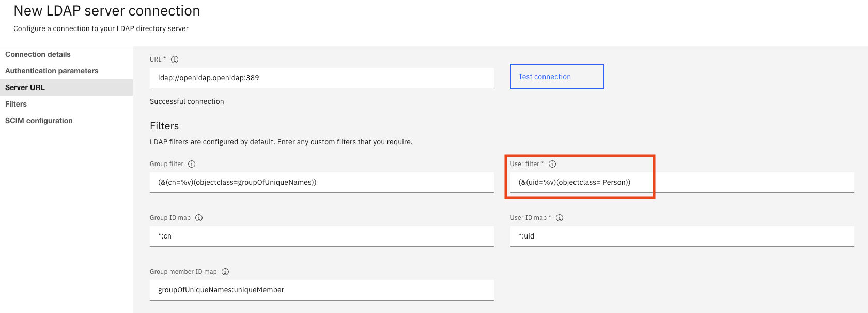Viewport: 868px width, 313px height.
Task: Open SCIM configuration in the sidebar
Action: (39, 121)
